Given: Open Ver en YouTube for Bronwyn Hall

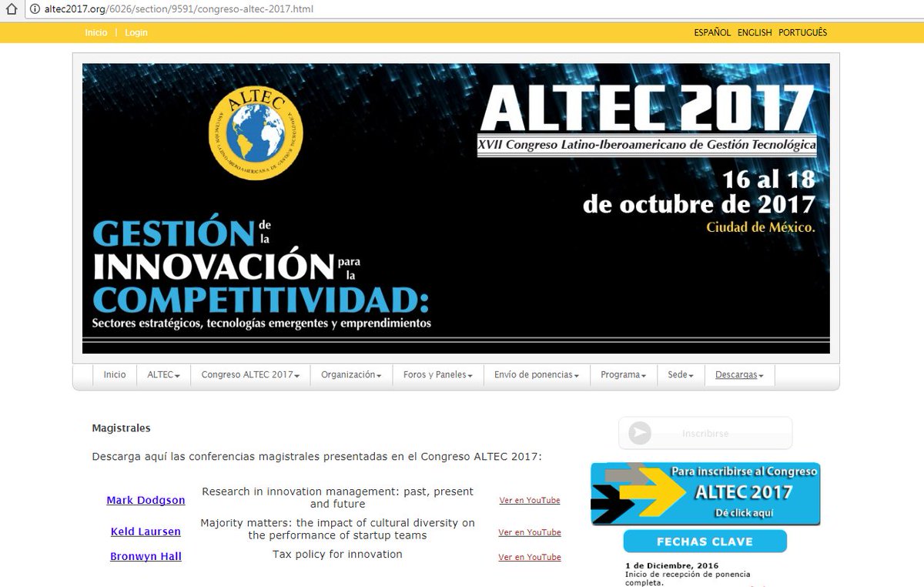Looking at the screenshot, I should click(530, 557).
